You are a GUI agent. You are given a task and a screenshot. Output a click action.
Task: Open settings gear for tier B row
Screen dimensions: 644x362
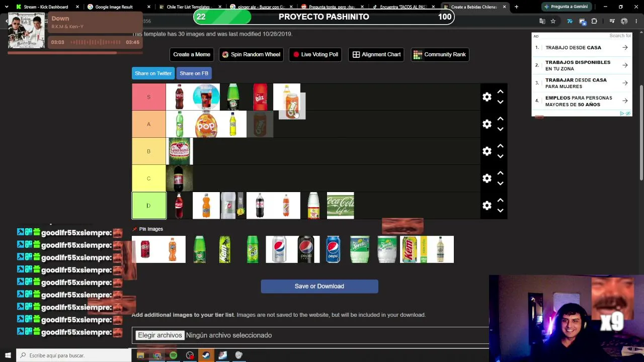[x=487, y=151]
